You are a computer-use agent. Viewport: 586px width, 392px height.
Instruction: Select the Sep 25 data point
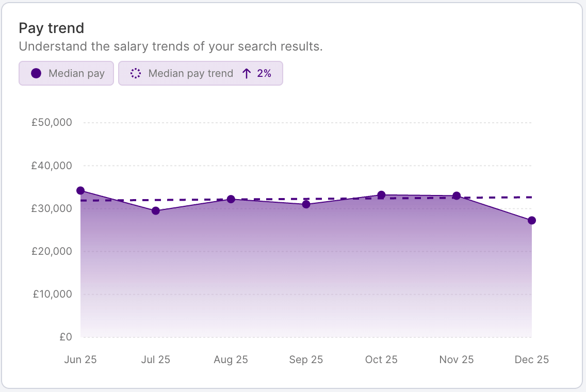point(306,203)
